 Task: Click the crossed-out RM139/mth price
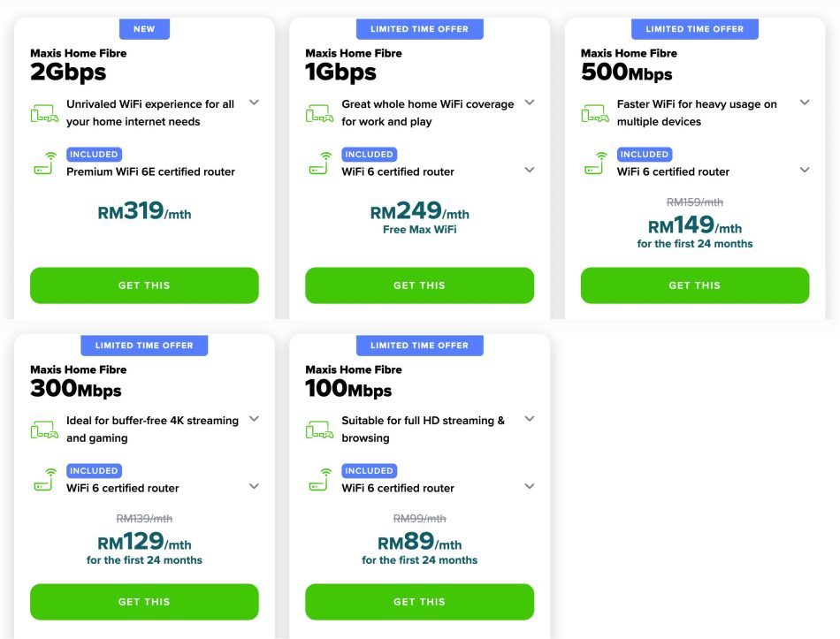[144, 520]
